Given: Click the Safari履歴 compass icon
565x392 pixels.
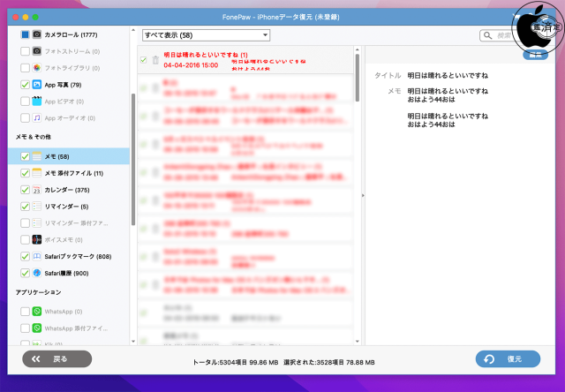Looking at the screenshot, I should (37, 273).
